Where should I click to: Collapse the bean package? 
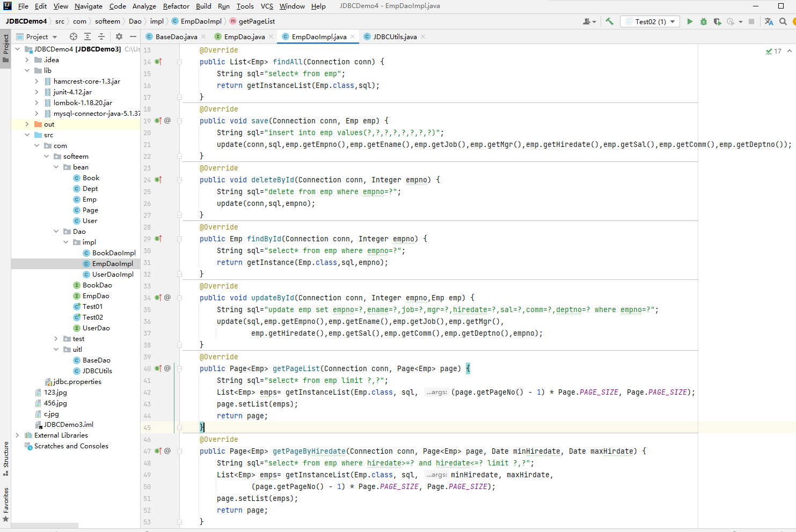56,167
